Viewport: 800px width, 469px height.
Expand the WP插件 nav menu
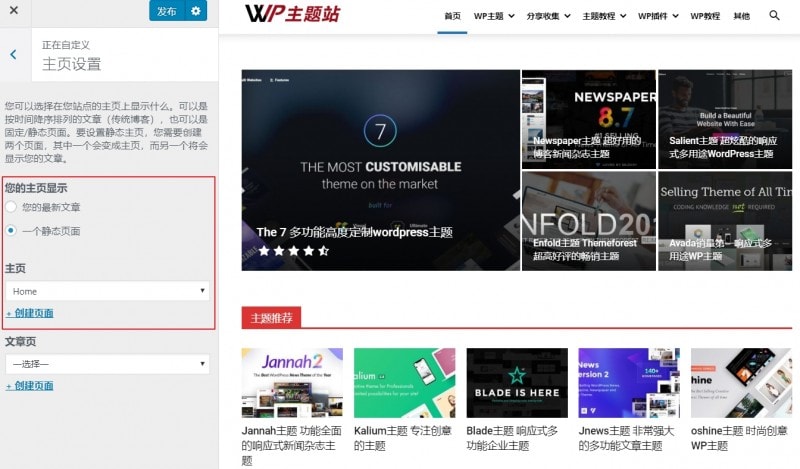(x=658, y=16)
